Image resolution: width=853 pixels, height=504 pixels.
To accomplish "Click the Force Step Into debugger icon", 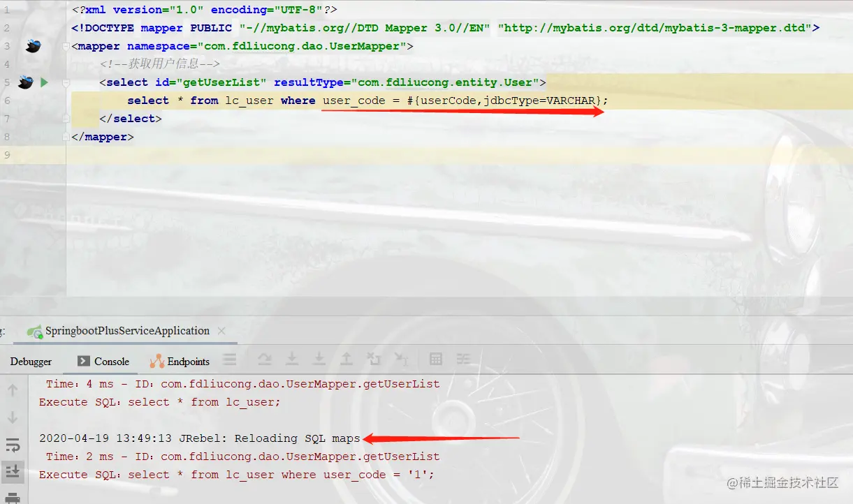I will (319, 359).
